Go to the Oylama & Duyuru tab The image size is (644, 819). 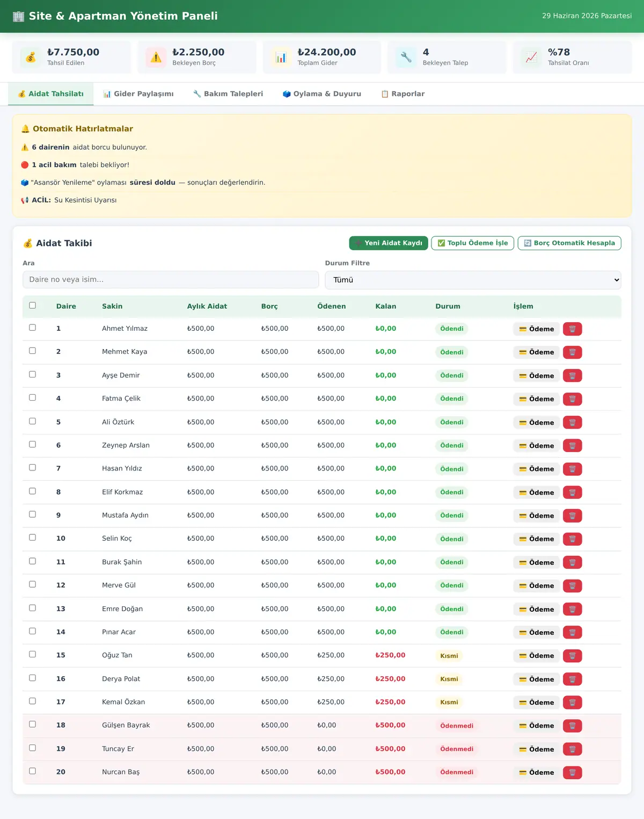[322, 94]
